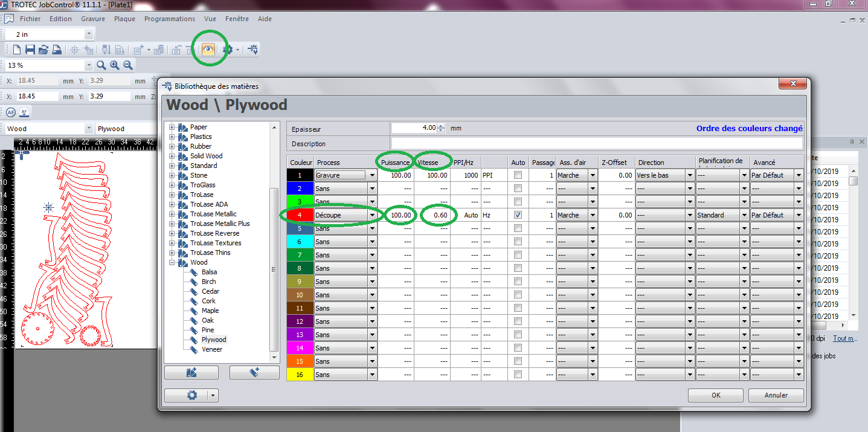Click the crosshair position marker toolbar icon
The width and height of the screenshot is (868, 432).
[x=75, y=50]
